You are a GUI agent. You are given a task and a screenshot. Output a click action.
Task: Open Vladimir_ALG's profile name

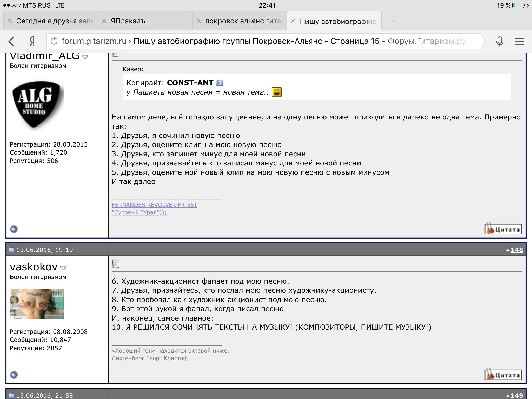[44, 56]
